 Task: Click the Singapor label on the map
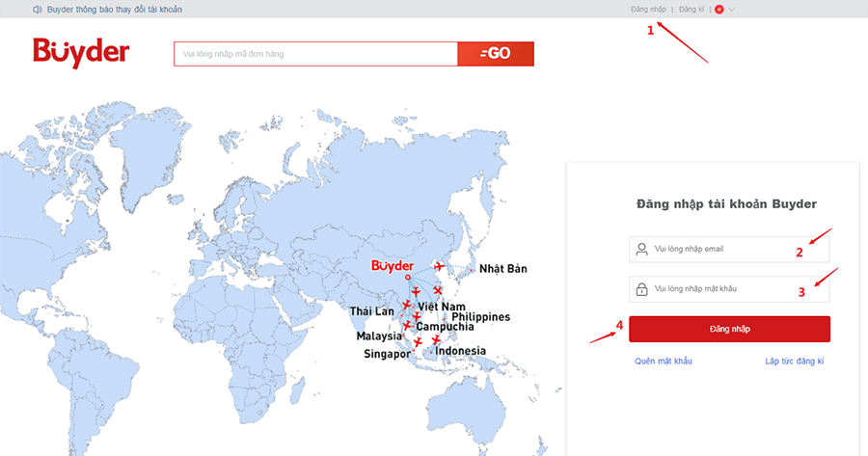coord(388,354)
